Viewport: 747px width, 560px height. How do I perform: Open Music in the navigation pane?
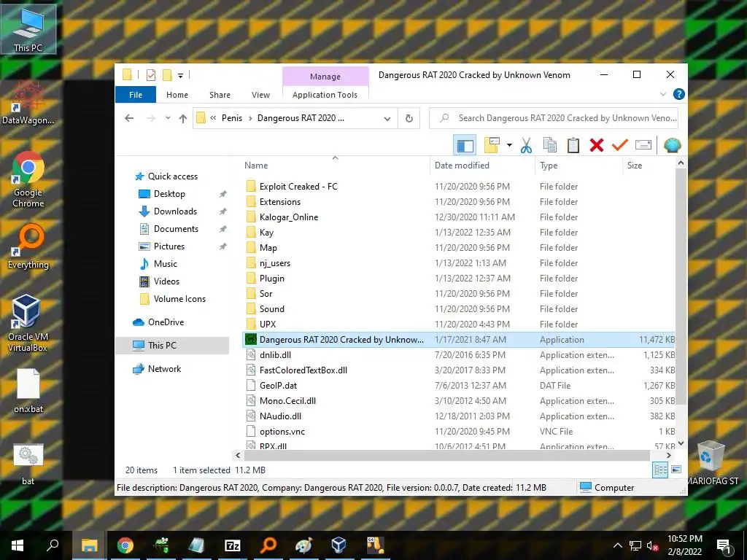click(165, 264)
